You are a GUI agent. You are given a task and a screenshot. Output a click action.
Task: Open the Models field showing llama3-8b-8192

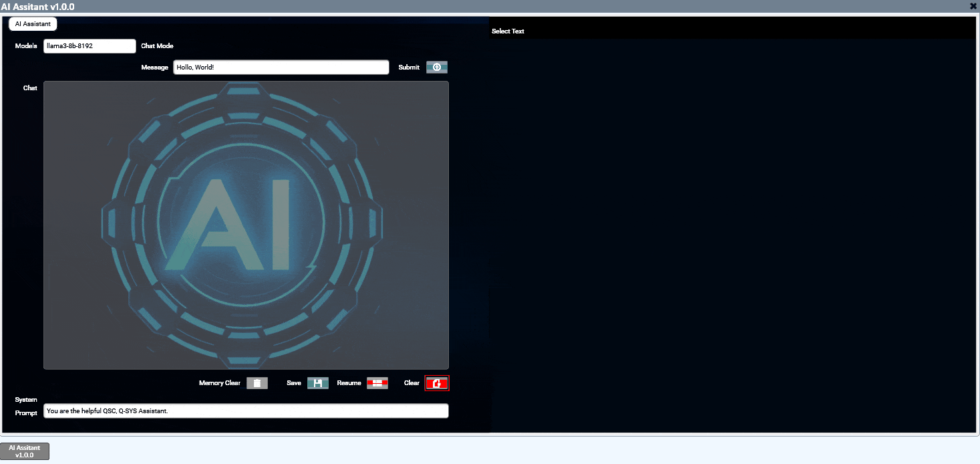pyautogui.click(x=90, y=45)
